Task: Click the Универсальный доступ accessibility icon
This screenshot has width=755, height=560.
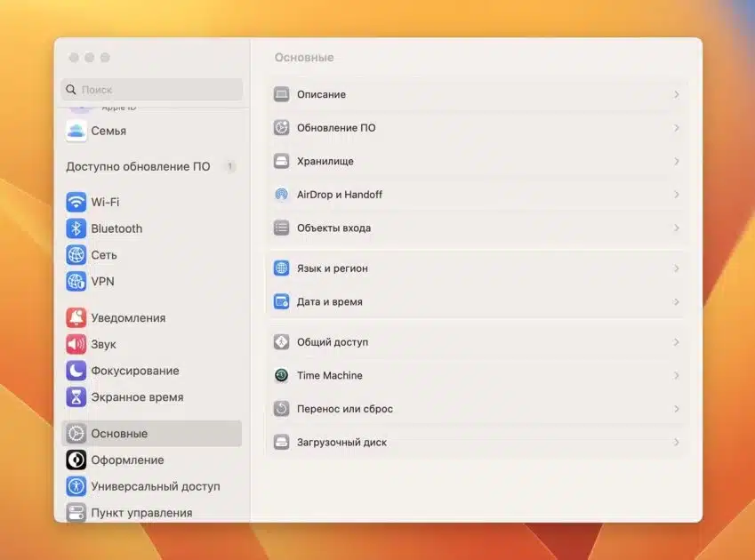Action: [x=76, y=486]
